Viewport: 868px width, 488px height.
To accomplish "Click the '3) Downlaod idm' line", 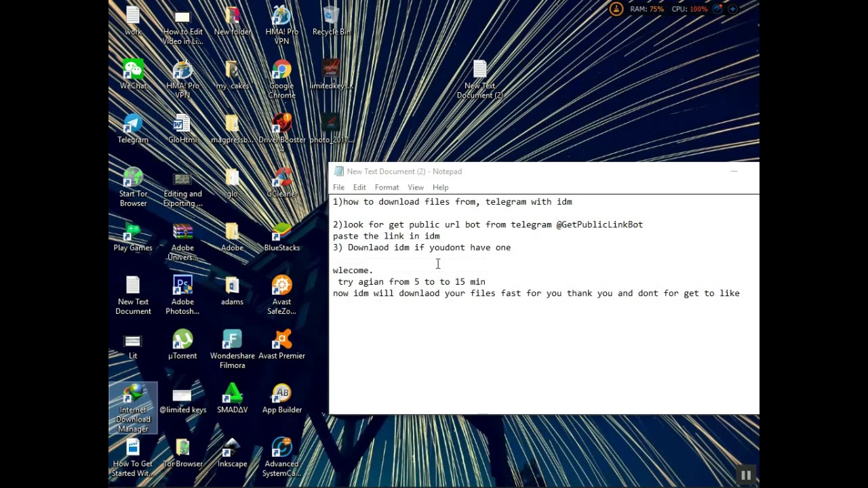I will (422, 247).
